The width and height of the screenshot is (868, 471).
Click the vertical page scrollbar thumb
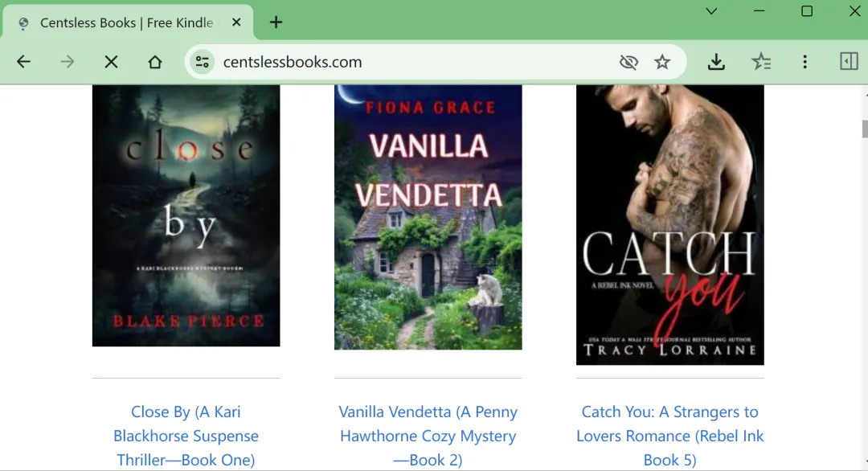click(x=865, y=129)
